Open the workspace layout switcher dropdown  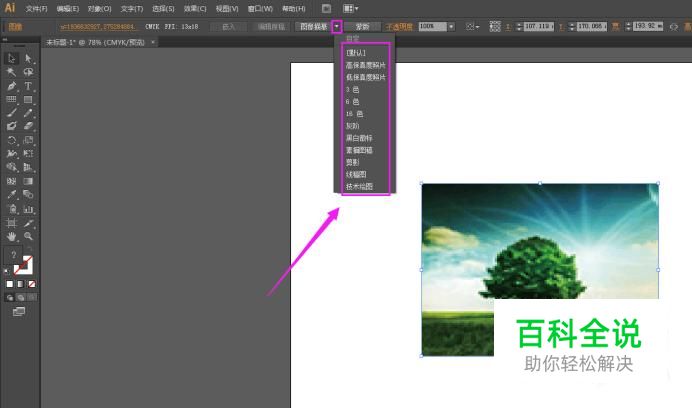coord(350,8)
